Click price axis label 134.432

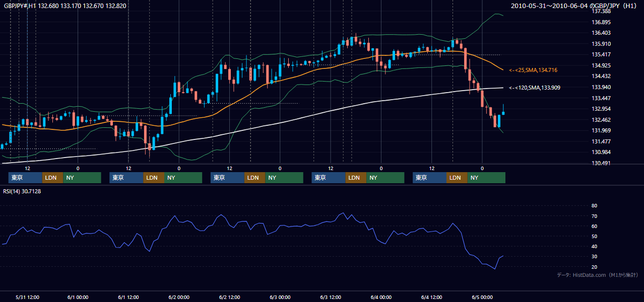point(601,77)
